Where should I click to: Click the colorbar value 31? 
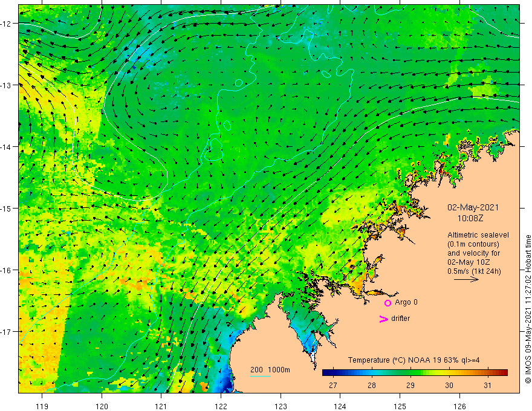(487, 385)
